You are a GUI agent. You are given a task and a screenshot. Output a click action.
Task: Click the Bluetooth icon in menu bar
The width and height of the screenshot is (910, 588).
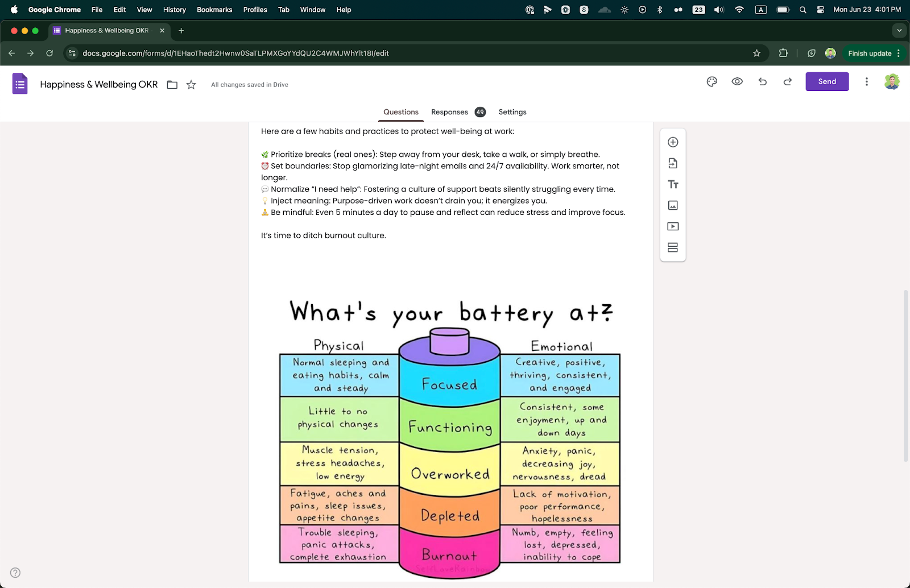point(660,10)
